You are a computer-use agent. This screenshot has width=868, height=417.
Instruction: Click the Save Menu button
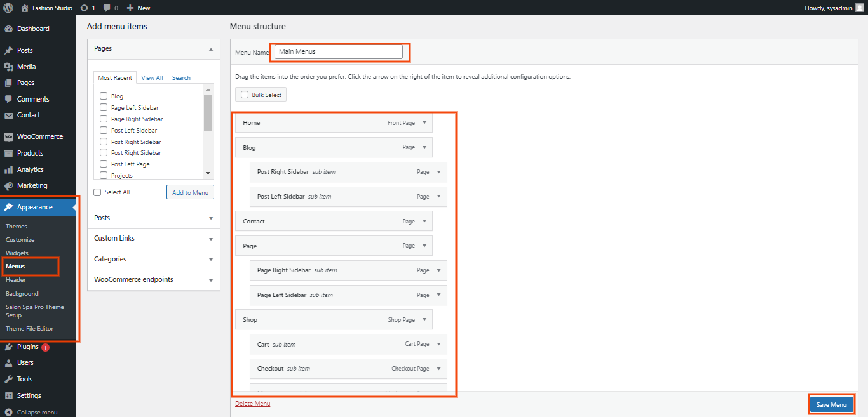click(831, 404)
